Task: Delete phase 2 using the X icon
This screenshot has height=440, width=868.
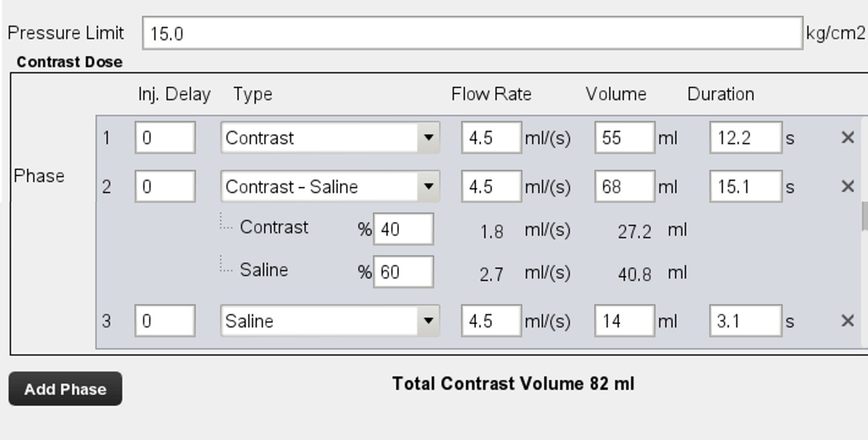Action: pyautogui.click(x=848, y=187)
